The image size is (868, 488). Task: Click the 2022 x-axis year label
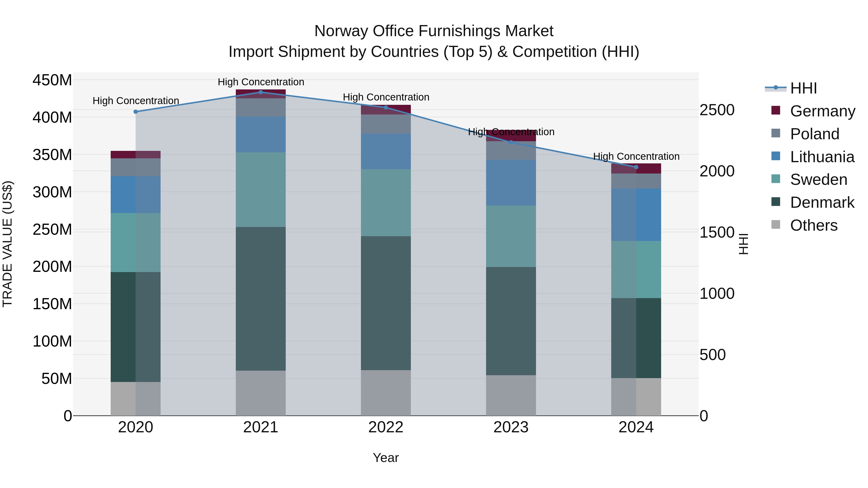pos(386,427)
